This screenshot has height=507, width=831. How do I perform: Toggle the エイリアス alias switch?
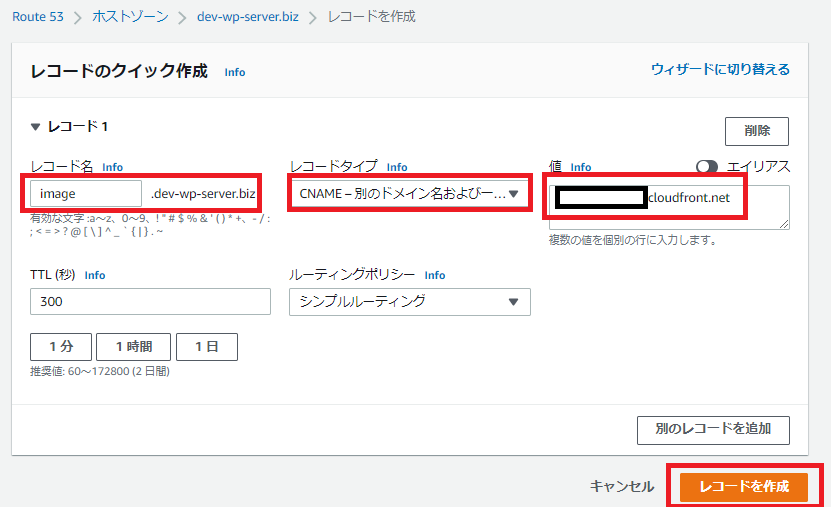coord(708,167)
